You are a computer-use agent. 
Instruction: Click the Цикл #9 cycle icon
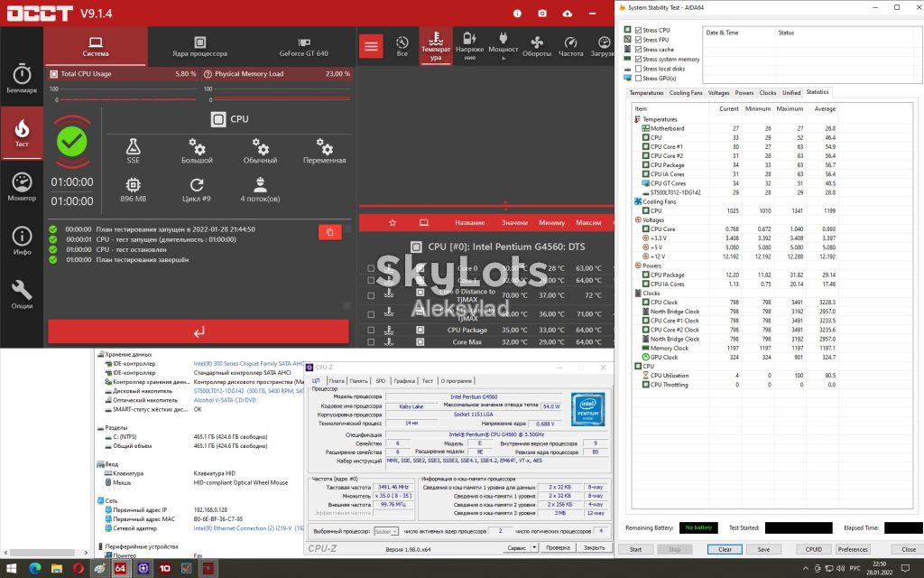(197, 185)
